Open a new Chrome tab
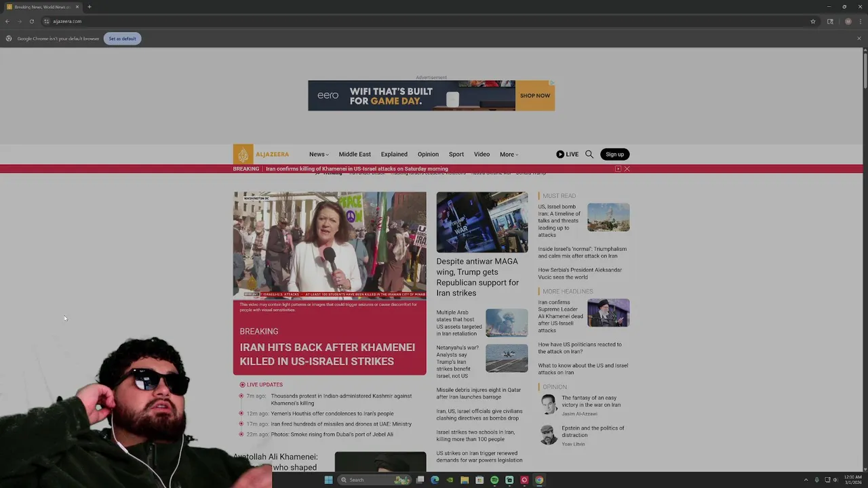The height and width of the screenshot is (488, 868). click(89, 7)
